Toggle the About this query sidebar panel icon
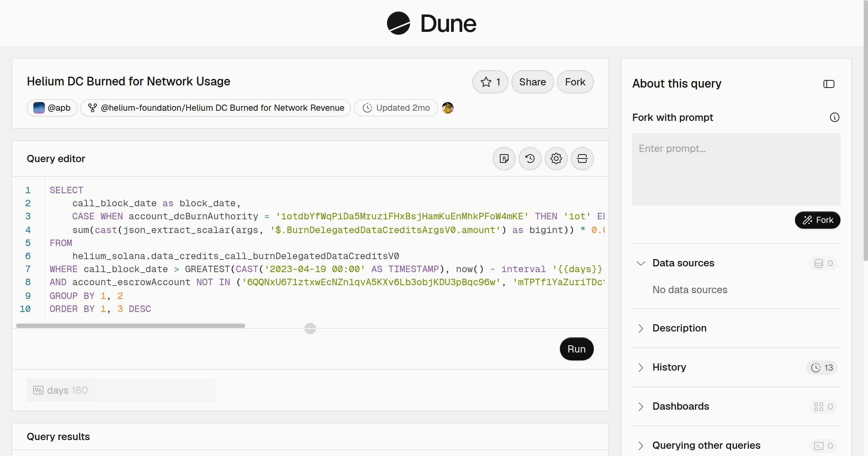This screenshot has height=456, width=868. click(x=829, y=84)
